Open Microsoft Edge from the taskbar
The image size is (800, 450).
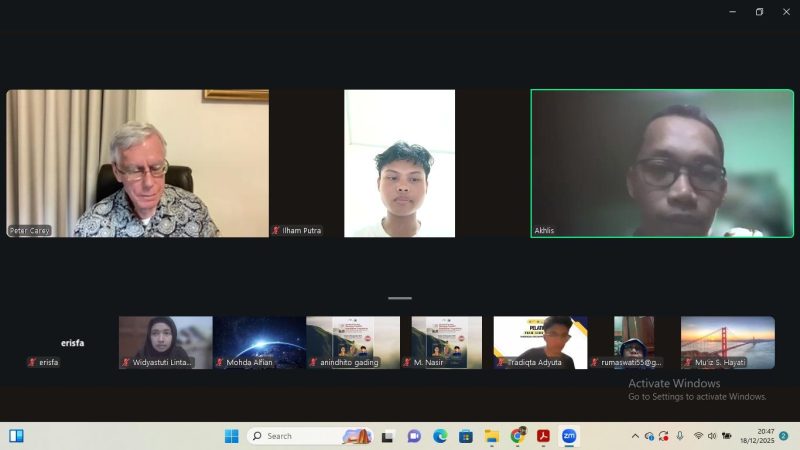(x=440, y=436)
